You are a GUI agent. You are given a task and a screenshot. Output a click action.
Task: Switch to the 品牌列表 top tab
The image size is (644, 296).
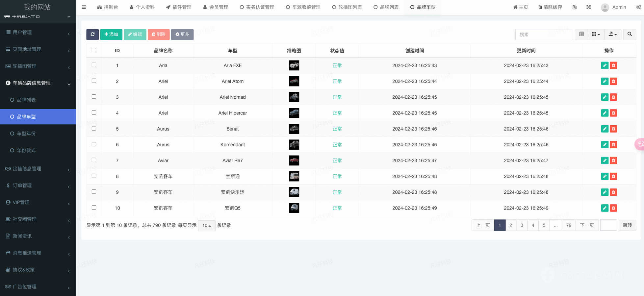(x=386, y=7)
